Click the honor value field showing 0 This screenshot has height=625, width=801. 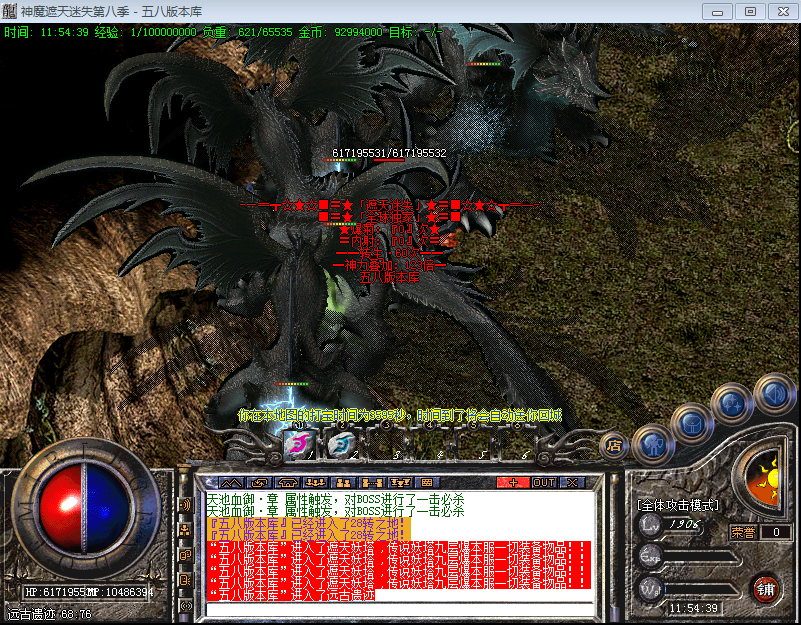click(x=776, y=533)
